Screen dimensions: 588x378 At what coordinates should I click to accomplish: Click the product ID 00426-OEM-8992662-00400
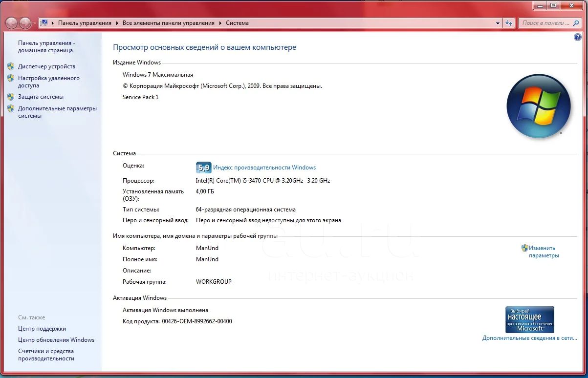(197, 321)
